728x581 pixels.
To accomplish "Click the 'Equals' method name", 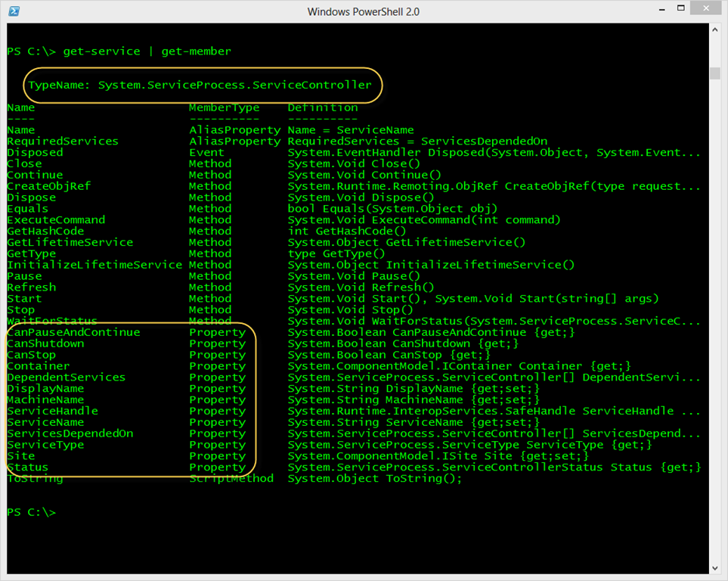I will point(28,209).
